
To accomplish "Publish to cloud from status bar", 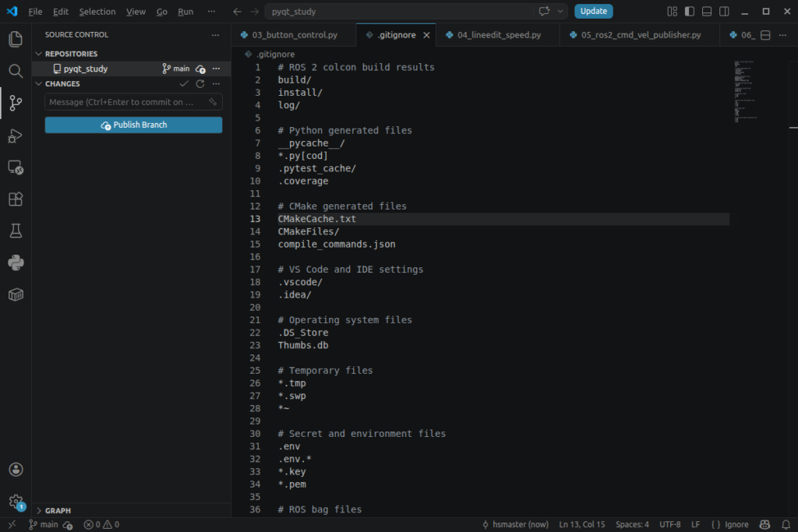I will pos(68,524).
